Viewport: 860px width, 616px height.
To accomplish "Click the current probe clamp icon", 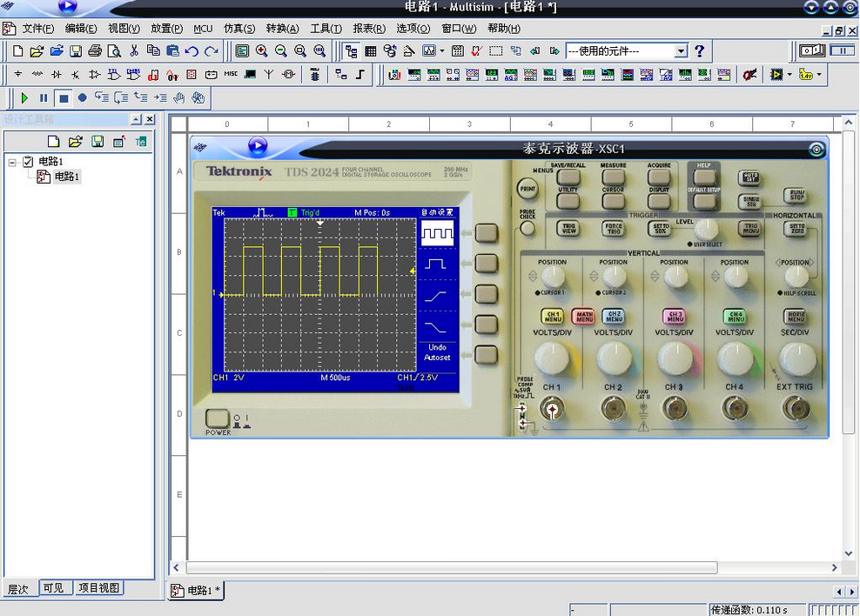I will tap(749, 75).
